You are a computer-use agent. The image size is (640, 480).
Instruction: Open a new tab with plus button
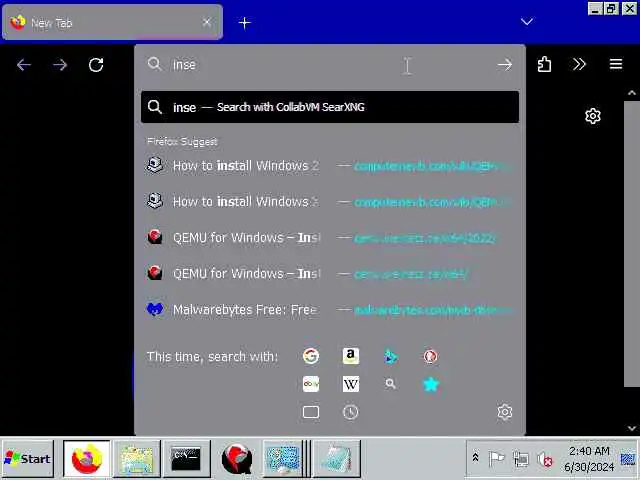click(244, 23)
